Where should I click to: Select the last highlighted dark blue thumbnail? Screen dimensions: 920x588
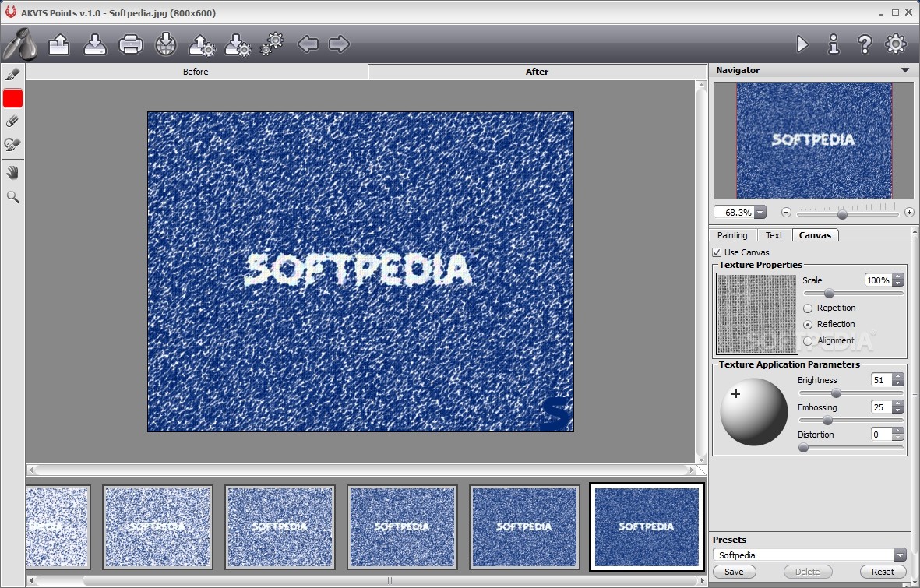point(647,527)
